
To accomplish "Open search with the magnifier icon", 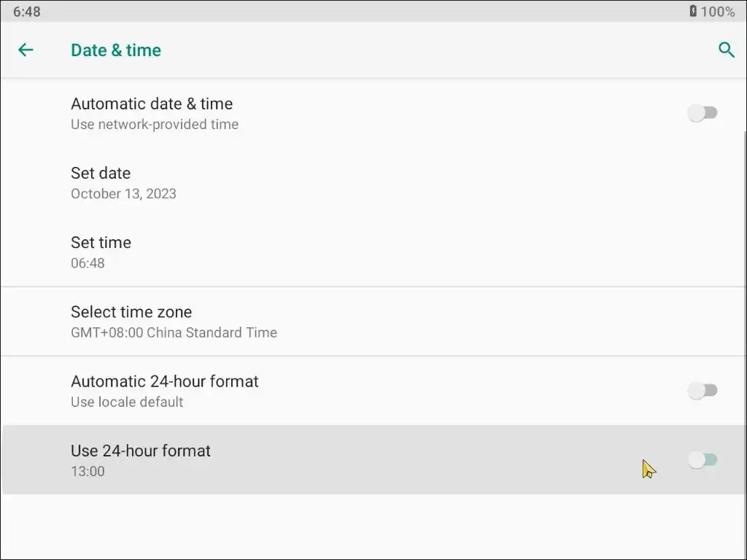I will 726,50.
